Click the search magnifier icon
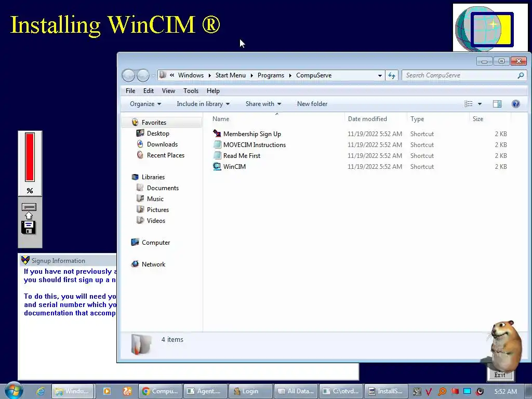Image resolution: width=532 pixels, height=399 pixels. pos(521,75)
